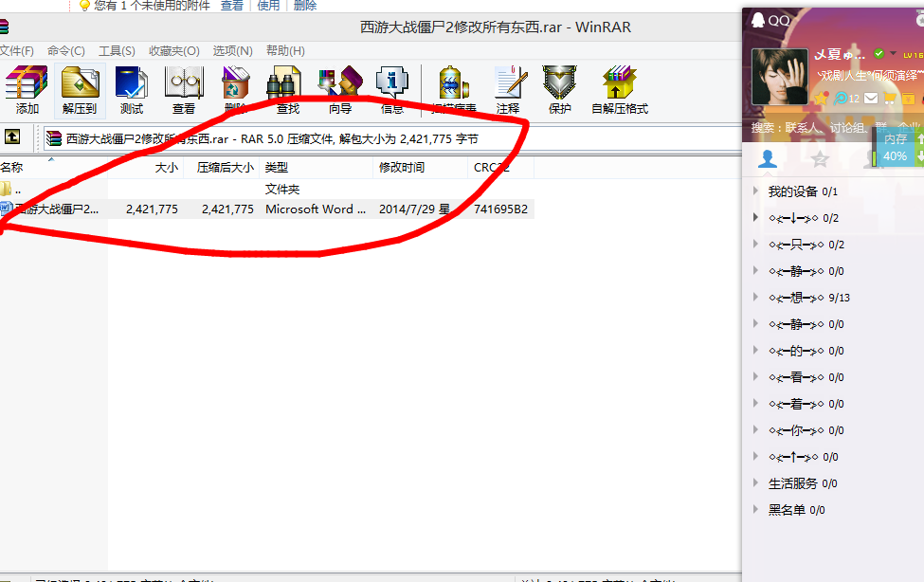Screen dimensions: 924x582
Task: Sort the file list by 类型 column
Action: tap(317, 168)
